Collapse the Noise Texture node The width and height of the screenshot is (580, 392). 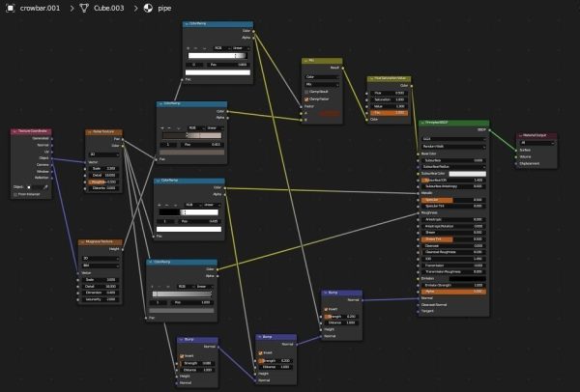(89, 132)
